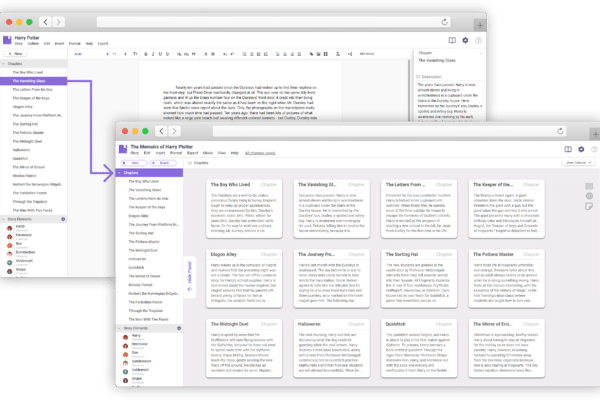Image resolution: width=600 pixels, height=400 pixels.
Task: Open book icon in Harry Potter back window
Action: click(x=452, y=40)
